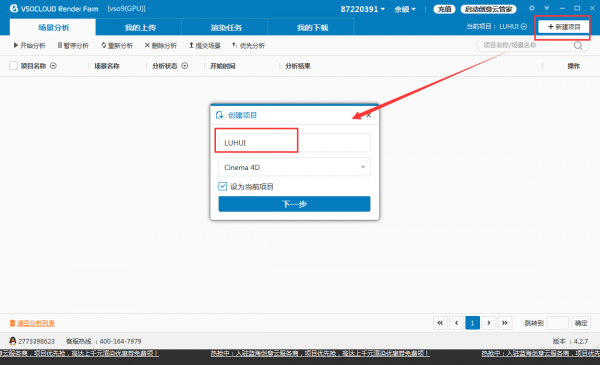Toggle the 设为当前项目 checkbox
This screenshot has width=600, height=365.
[x=222, y=186]
